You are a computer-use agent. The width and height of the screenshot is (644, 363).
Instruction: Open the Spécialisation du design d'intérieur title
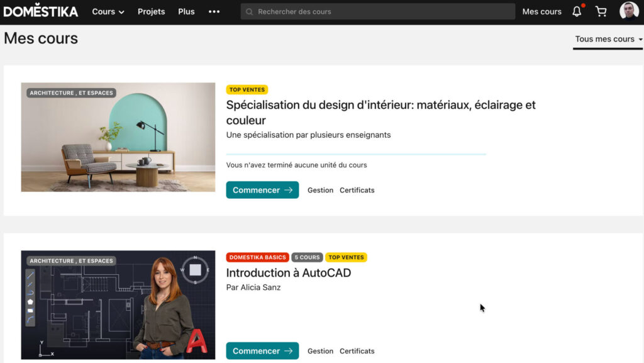380,113
